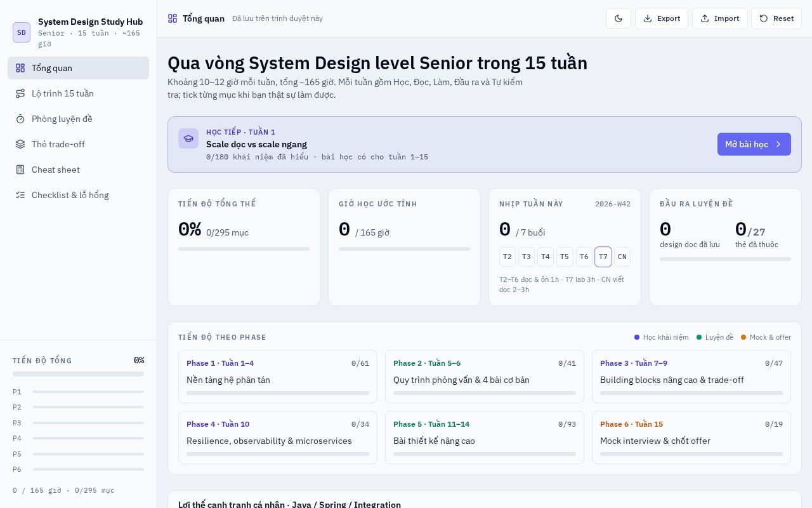Open Thẻ trade-off section
Screen dimensions: 812x508
pos(78,144)
